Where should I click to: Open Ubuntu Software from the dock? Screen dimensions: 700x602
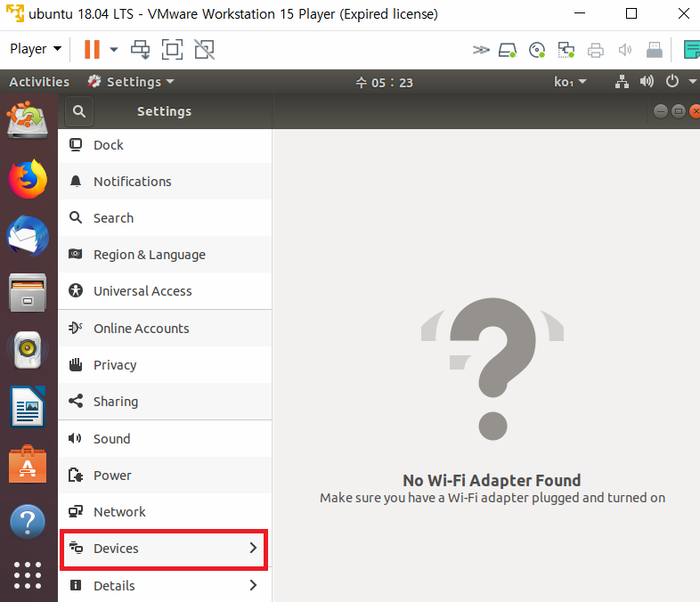tap(28, 464)
